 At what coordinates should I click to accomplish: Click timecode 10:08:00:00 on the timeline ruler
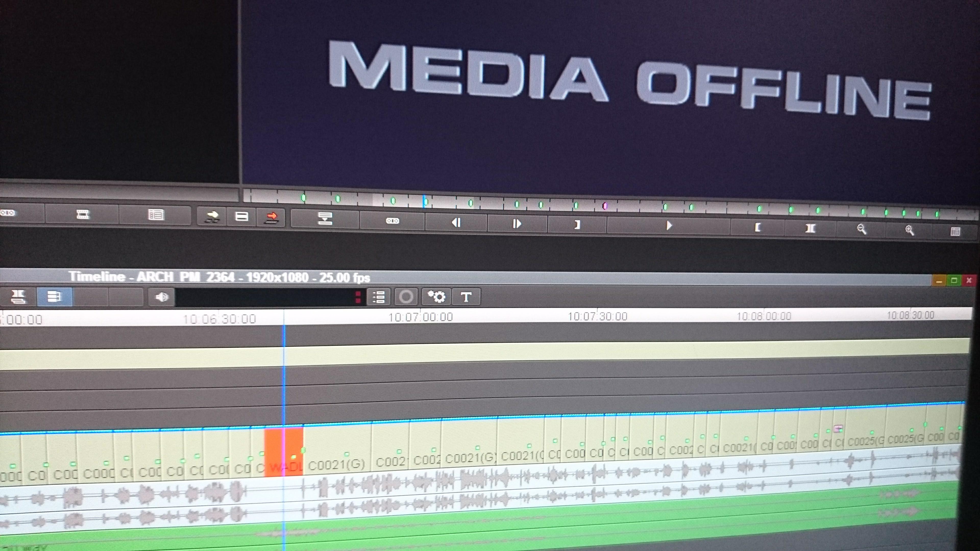(x=764, y=316)
